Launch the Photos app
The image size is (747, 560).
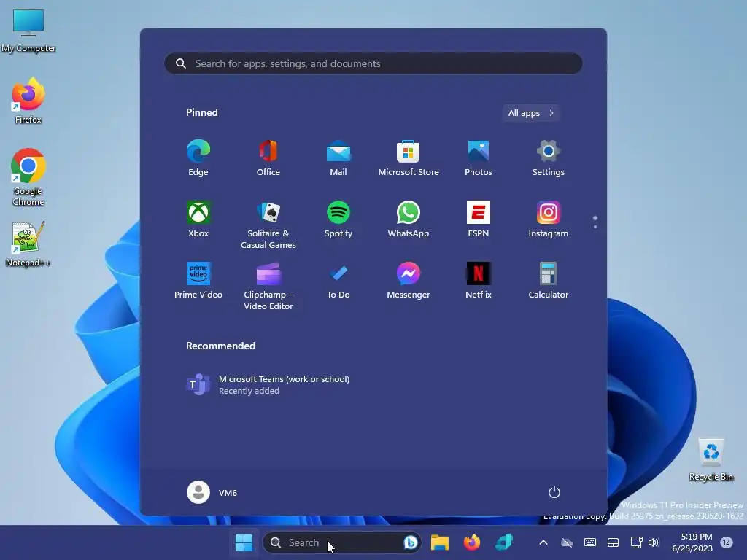tap(479, 158)
